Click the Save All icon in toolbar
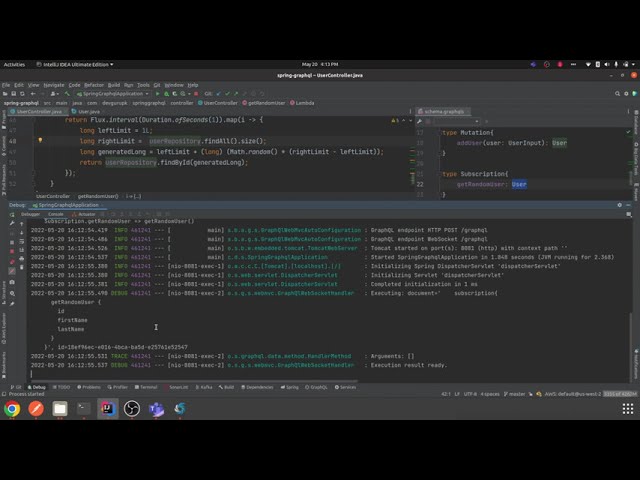 pos(13,94)
